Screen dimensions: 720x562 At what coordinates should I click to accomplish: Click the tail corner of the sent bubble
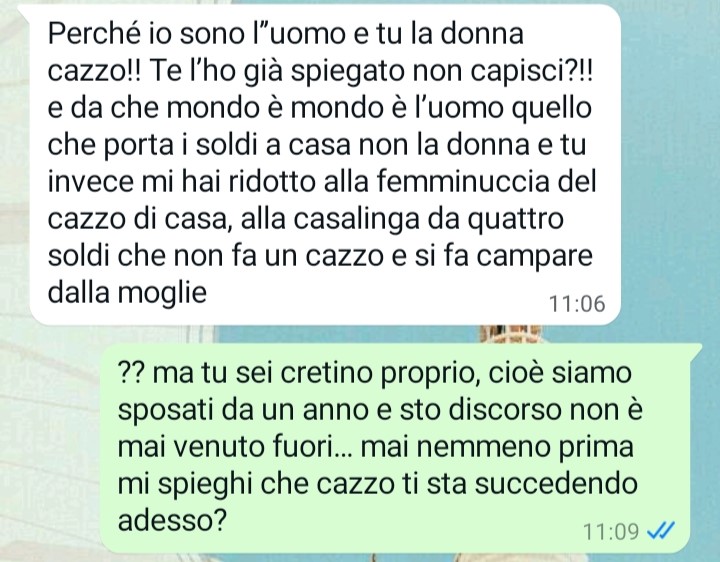click(x=697, y=350)
